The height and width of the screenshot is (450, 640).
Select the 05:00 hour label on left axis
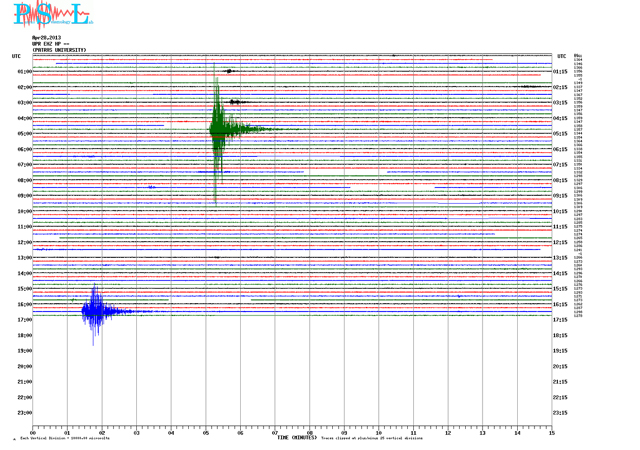click(25, 134)
